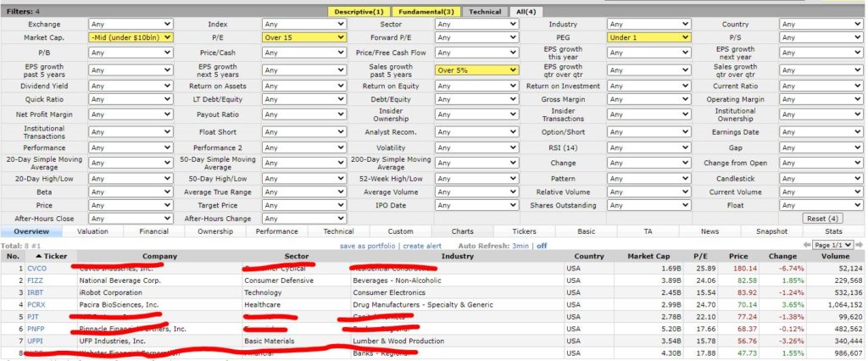
Task: Select the Custom view tab
Action: 400,231
